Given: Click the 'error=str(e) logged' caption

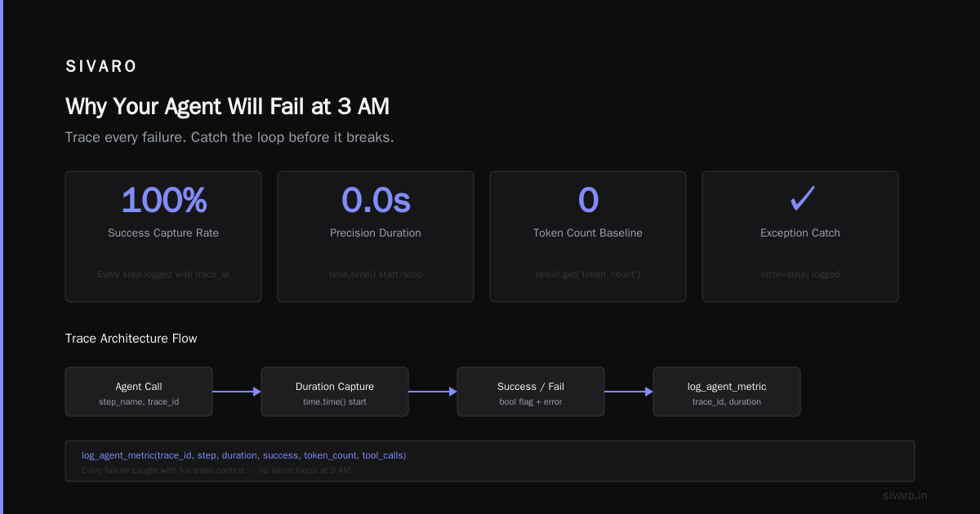Looking at the screenshot, I should 800,274.
